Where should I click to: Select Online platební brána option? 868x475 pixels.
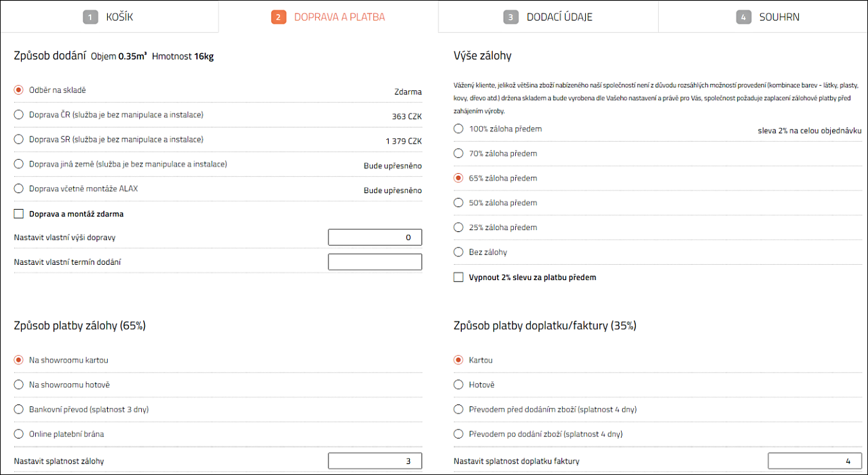(19, 434)
